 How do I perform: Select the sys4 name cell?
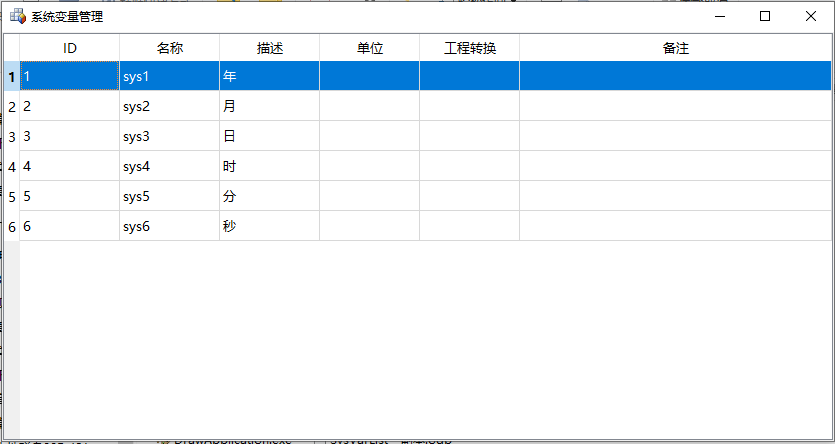coord(170,166)
